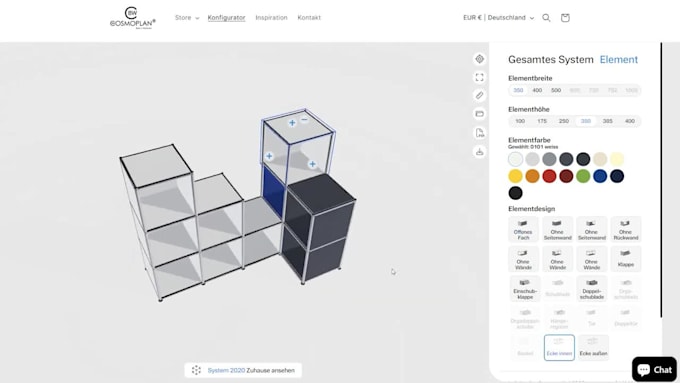
Task: Choose the Doppelschublade design
Action: click(x=592, y=288)
